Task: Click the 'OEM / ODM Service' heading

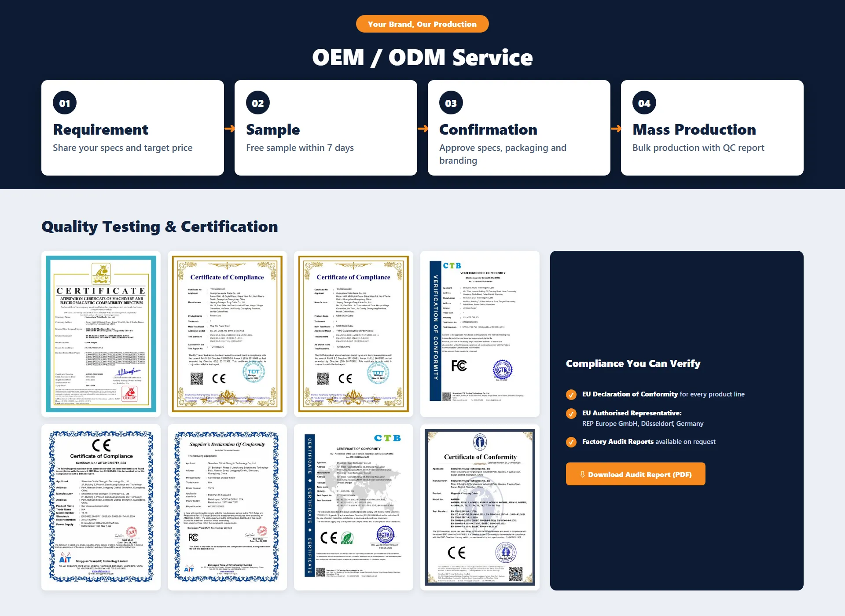Action: pyautogui.click(x=422, y=58)
